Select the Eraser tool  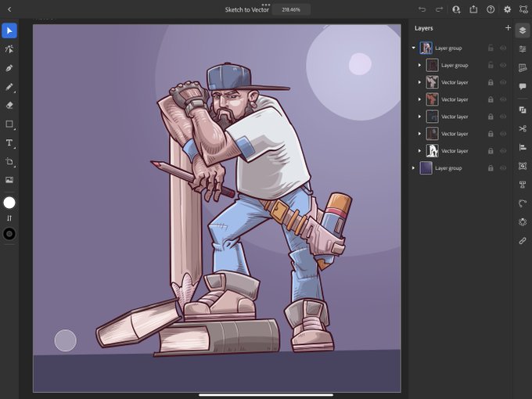coord(9,105)
